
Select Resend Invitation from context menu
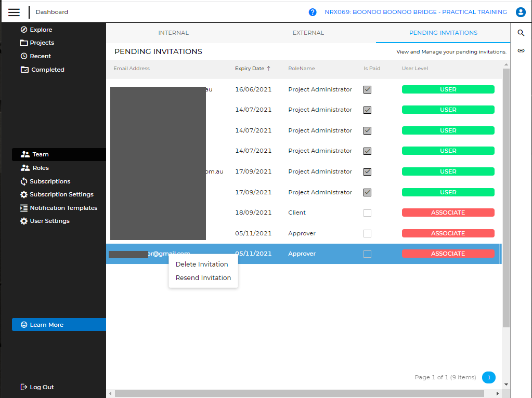[203, 278]
